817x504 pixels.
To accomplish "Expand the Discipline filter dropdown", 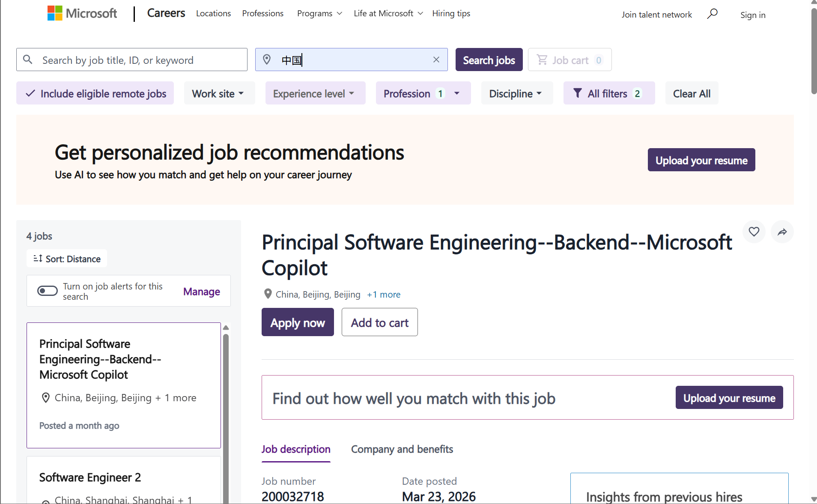I will click(x=516, y=93).
